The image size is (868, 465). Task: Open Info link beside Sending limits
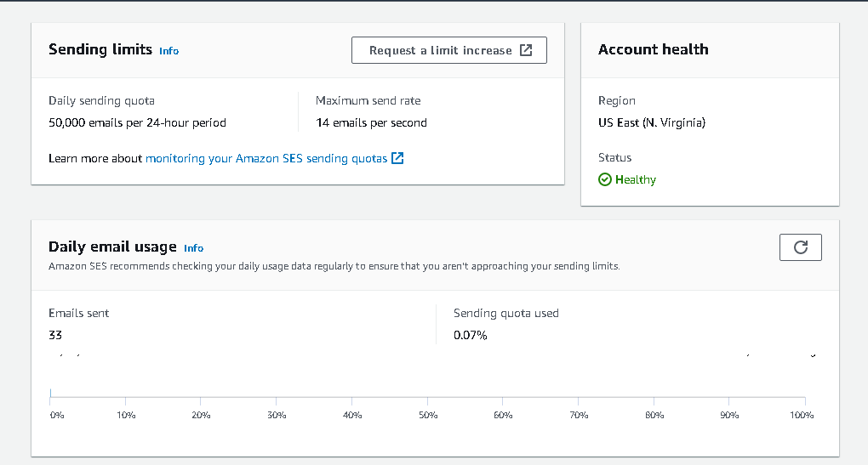coord(169,51)
